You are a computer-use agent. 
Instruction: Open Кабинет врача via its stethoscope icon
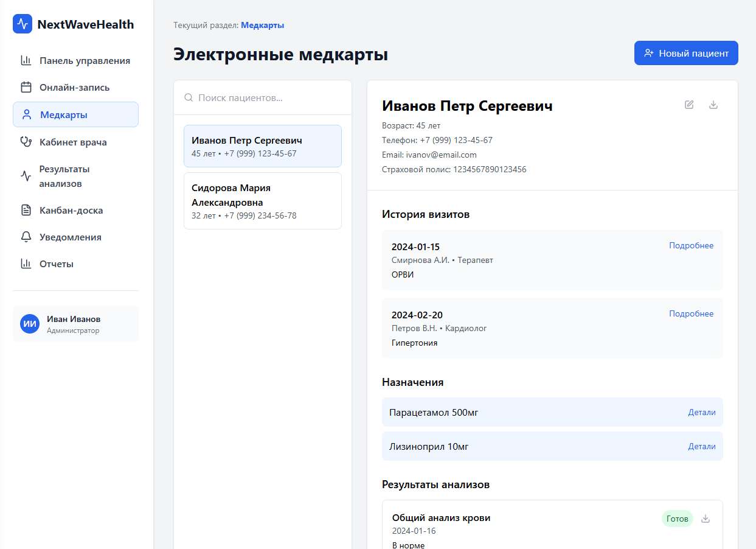click(25, 141)
